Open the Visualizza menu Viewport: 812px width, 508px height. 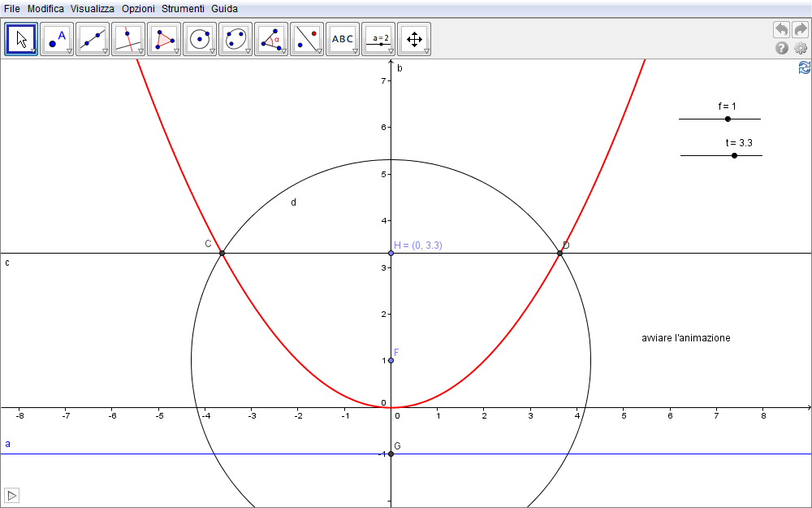[x=92, y=9]
